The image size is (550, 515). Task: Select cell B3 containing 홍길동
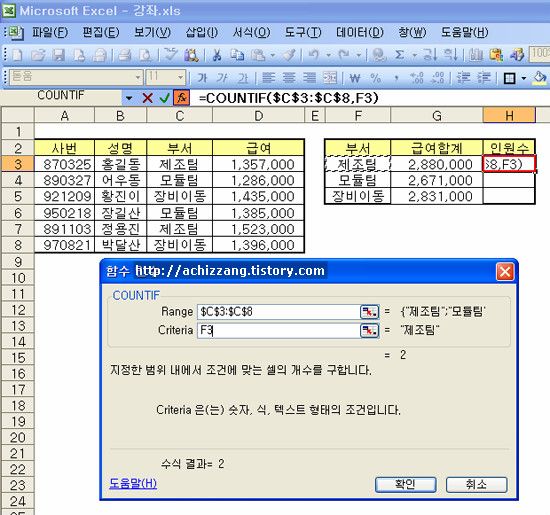point(121,164)
